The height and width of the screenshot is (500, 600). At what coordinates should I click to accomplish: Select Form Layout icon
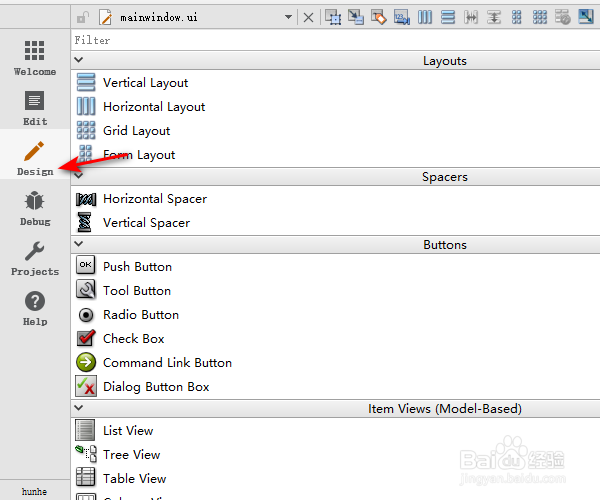tap(86, 153)
